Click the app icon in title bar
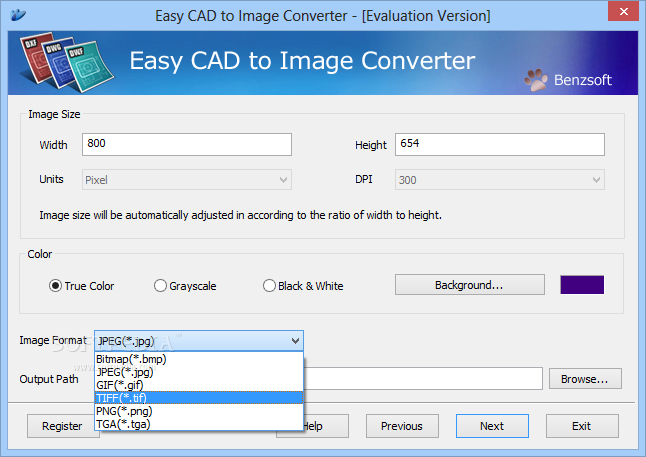 pos(18,15)
